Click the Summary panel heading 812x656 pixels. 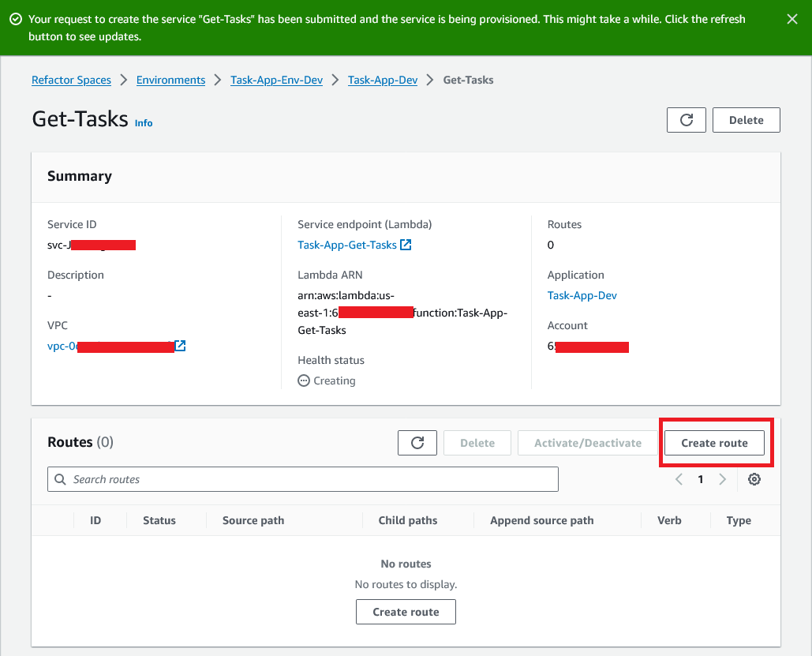point(80,176)
